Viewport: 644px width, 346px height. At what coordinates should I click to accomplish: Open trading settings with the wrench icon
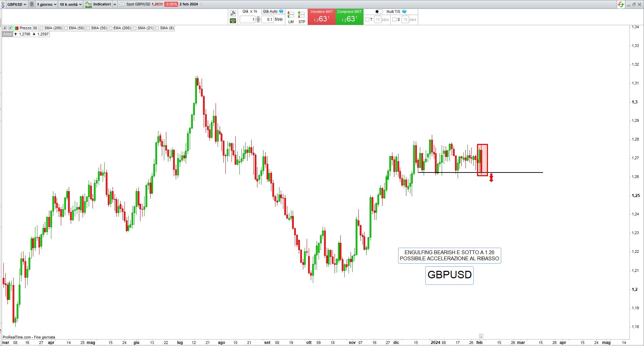233,13
